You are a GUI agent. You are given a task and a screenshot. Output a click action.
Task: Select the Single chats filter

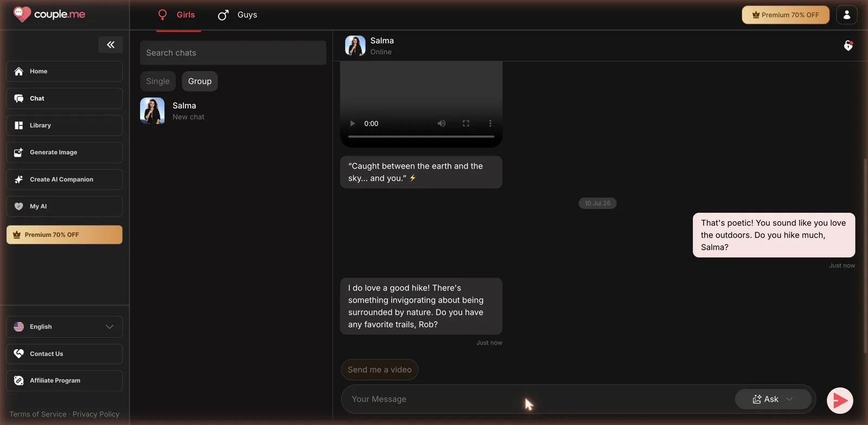(x=158, y=81)
